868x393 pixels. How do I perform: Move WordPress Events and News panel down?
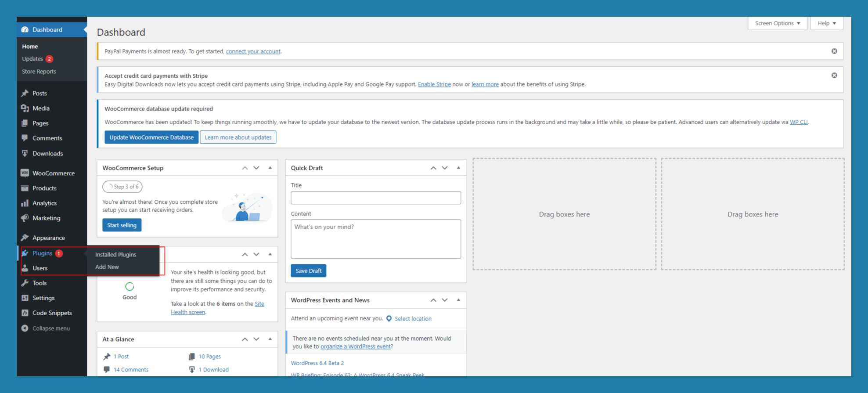[x=445, y=300]
